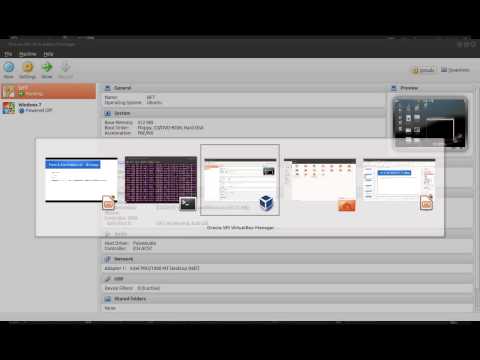Click the Shared Folders section header icon

108,299
